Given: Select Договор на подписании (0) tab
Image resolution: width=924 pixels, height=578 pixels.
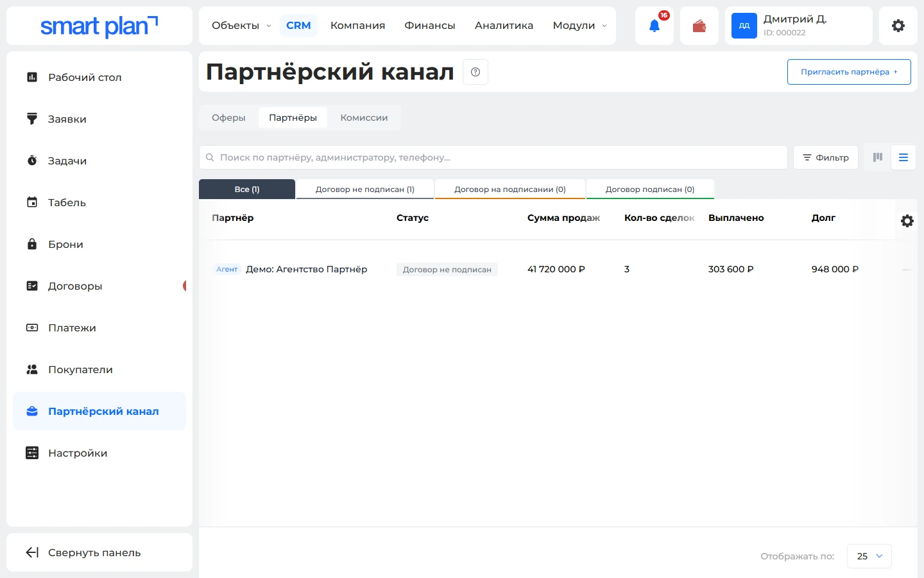Looking at the screenshot, I should pos(510,189).
